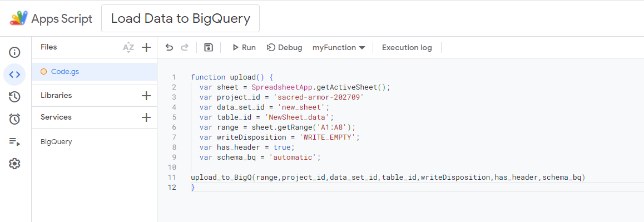This screenshot has width=644, height=222.
Task: Sort files alphabetically with AZ icon
Action: point(128,48)
